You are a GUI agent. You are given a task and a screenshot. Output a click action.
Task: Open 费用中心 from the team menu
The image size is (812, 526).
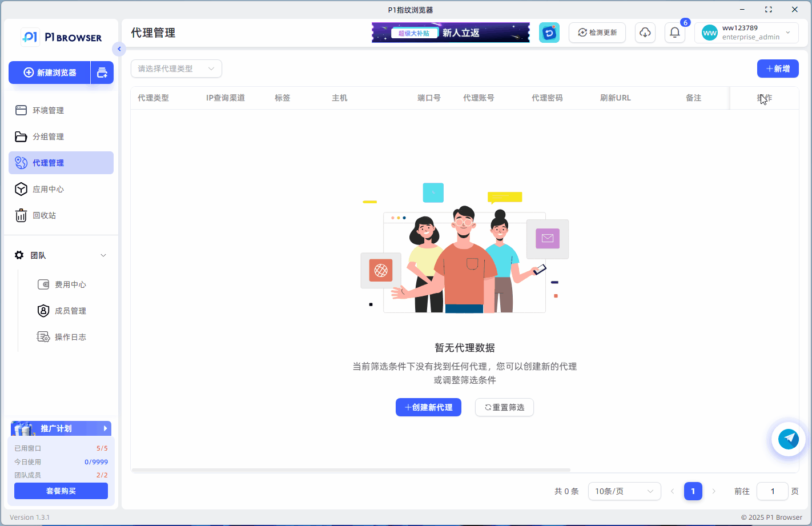coord(70,284)
